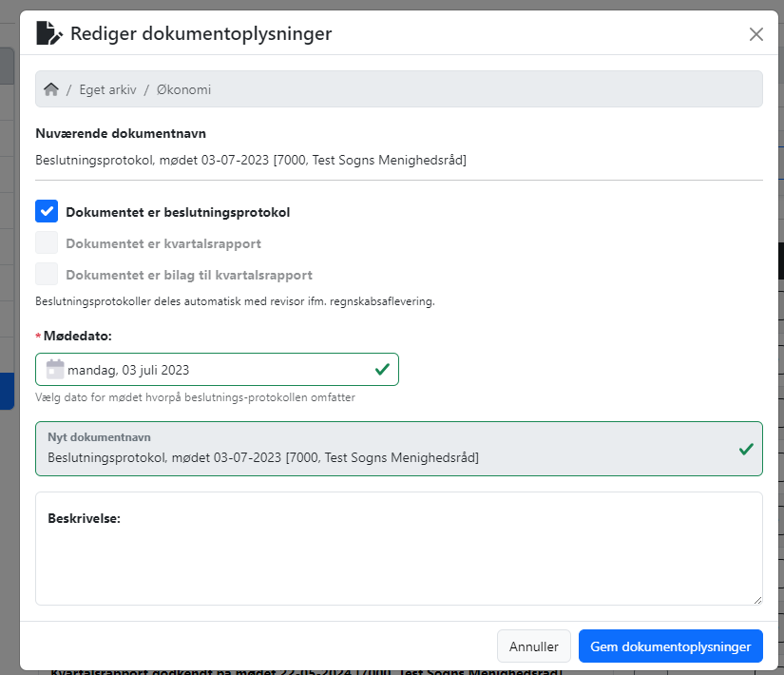Click the Mødedato date field

217,369
